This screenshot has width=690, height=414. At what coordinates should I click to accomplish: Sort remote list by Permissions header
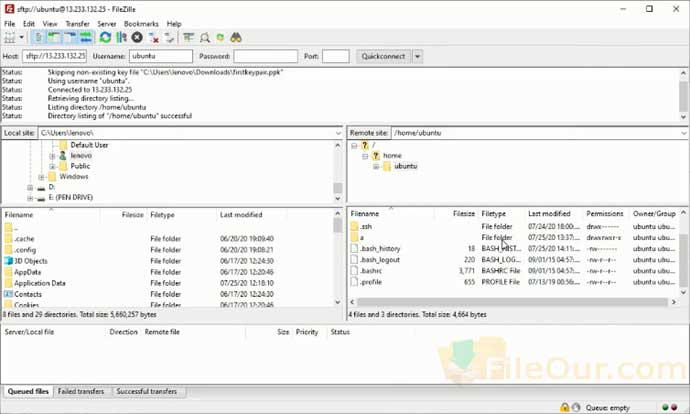click(605, 214)
